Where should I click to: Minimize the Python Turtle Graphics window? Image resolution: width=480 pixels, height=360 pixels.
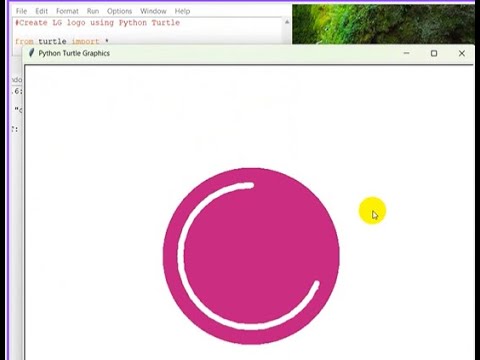406,53
